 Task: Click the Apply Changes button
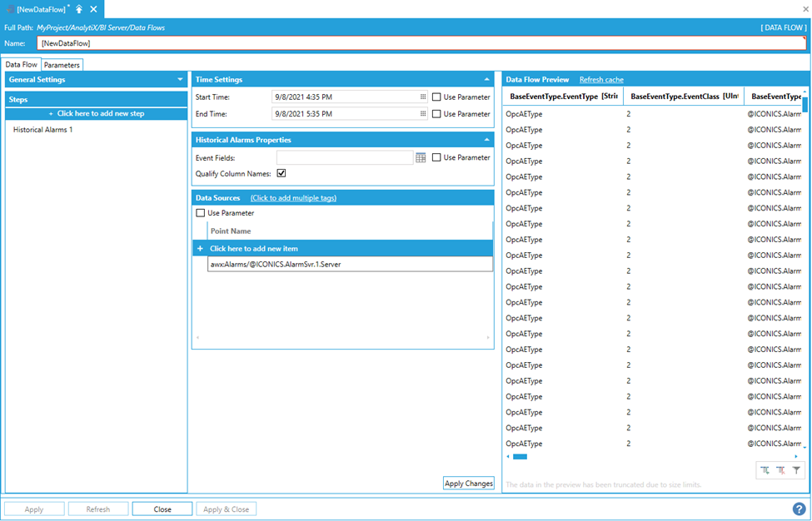(468, 484)
